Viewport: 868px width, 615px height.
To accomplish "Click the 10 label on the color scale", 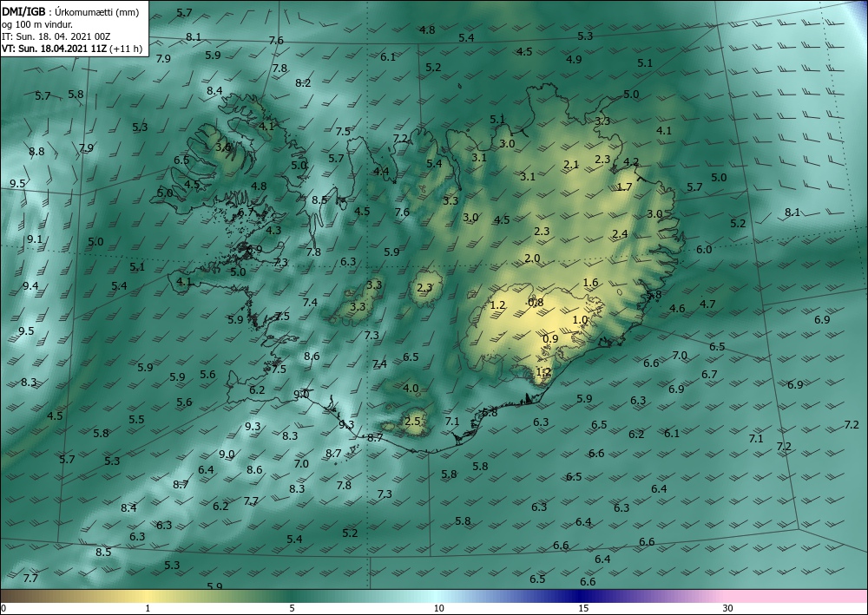I will click(438, 608).
